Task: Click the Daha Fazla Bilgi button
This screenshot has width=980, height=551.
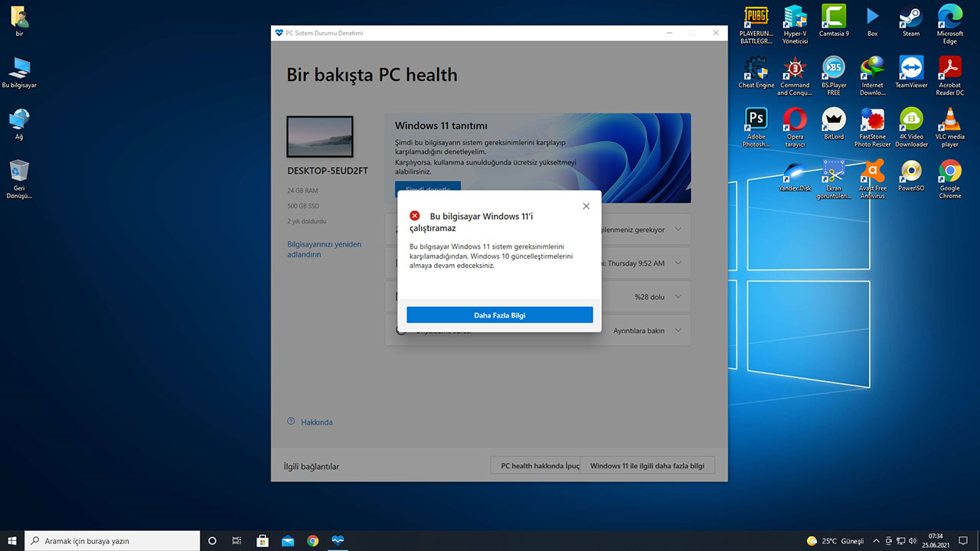Action: [x=499, y=315]
